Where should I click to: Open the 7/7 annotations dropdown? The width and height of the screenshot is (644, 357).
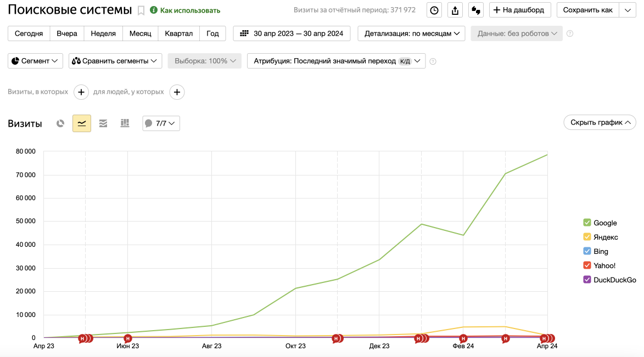point(161,123)
